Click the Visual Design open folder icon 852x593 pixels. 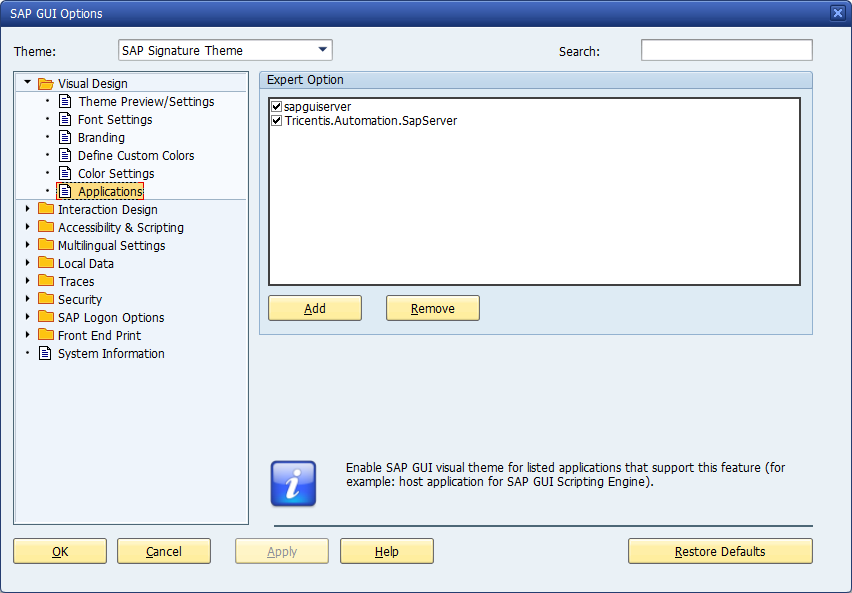click(46, 84)
